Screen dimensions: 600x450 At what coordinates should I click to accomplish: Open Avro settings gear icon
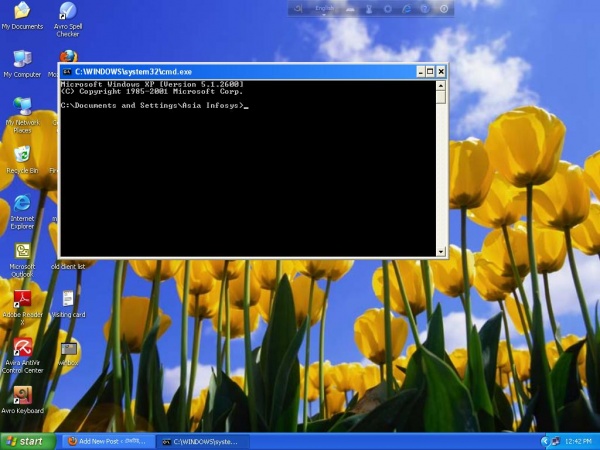point(388,9)
